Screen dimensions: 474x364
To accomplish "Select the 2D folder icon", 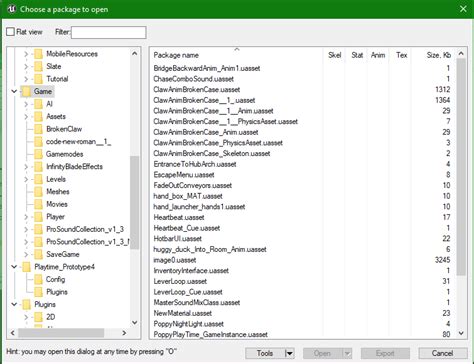I will click(x=39, y=317).
